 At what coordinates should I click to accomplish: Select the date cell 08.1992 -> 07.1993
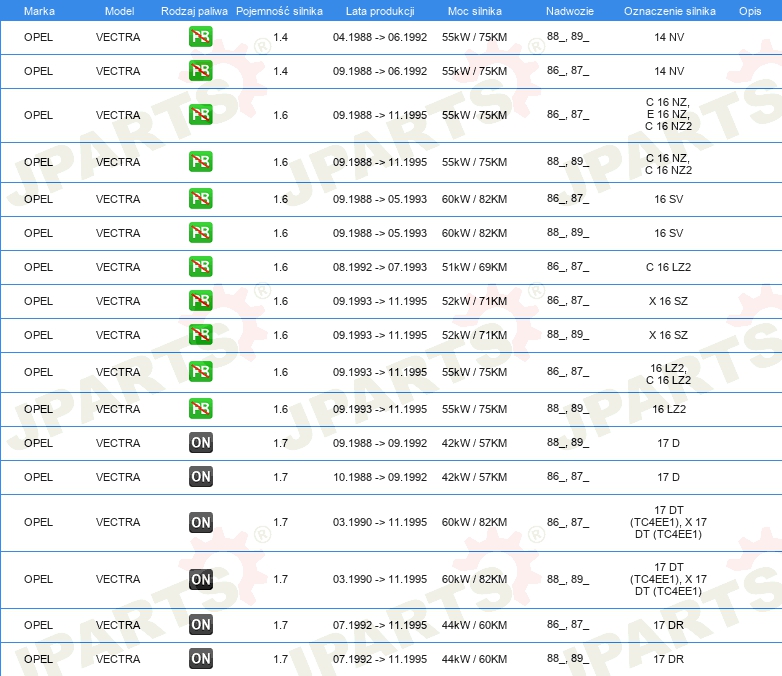(x=380, y=267)
